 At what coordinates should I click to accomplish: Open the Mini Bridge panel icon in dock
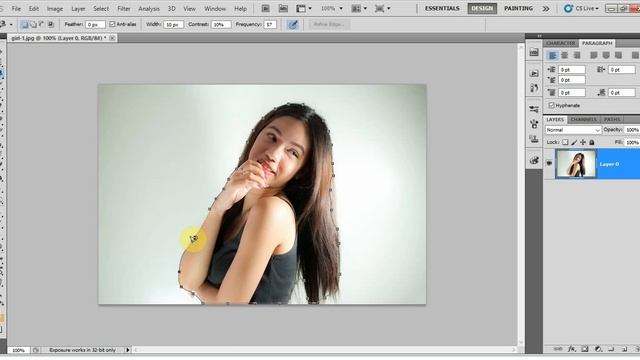tap(534, 52)
